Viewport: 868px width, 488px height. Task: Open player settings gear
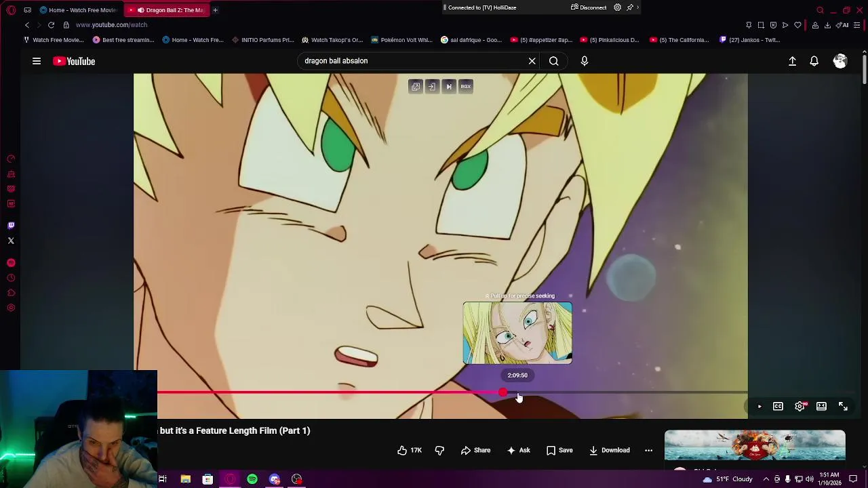point(800,406)
